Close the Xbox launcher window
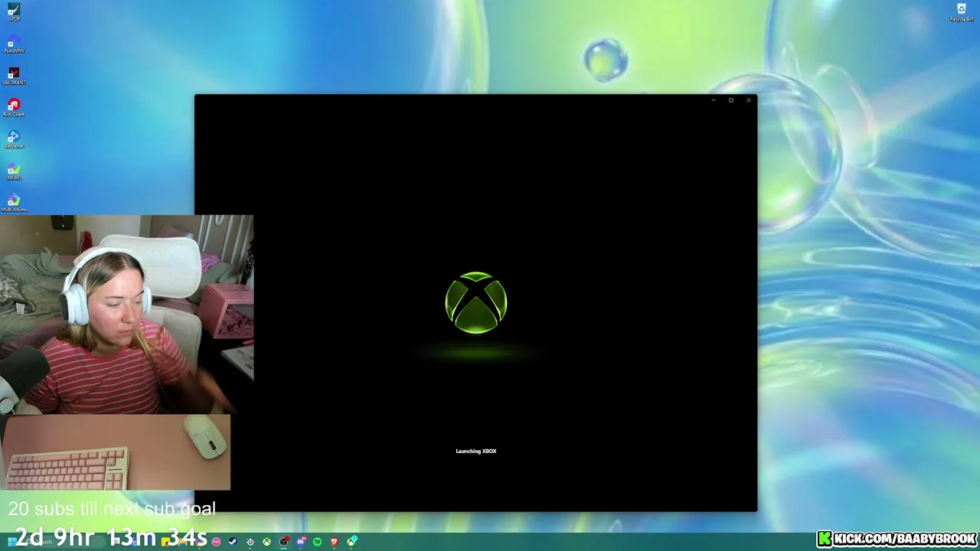 point(748,100)
